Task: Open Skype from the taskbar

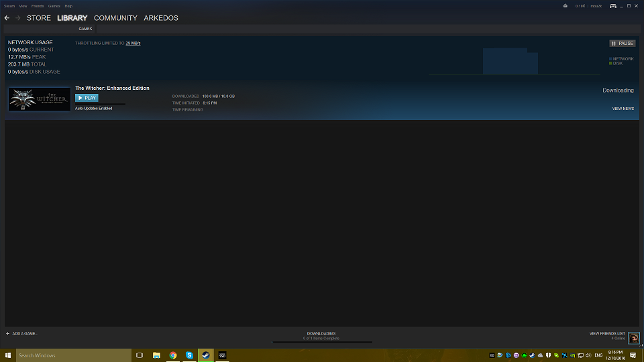Action: pyautogui.click(x=189, y=355)
